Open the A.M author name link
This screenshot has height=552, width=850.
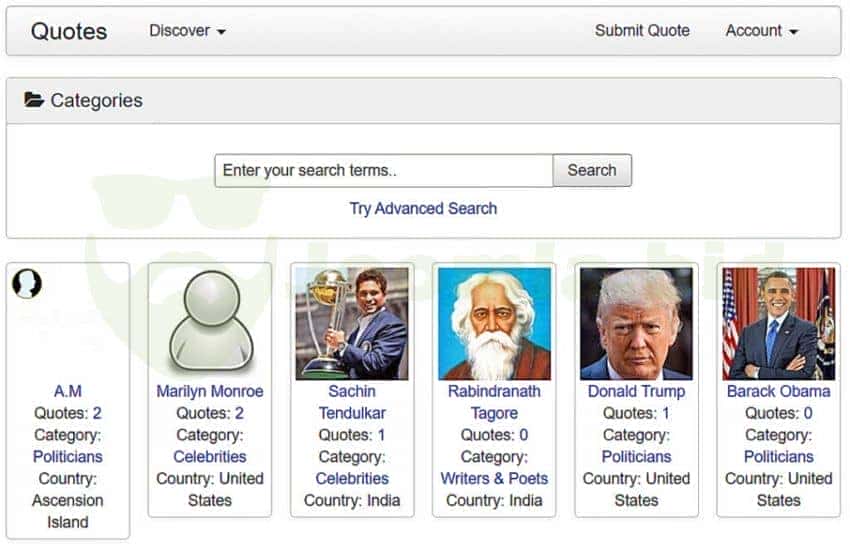[x=68, y=391]
